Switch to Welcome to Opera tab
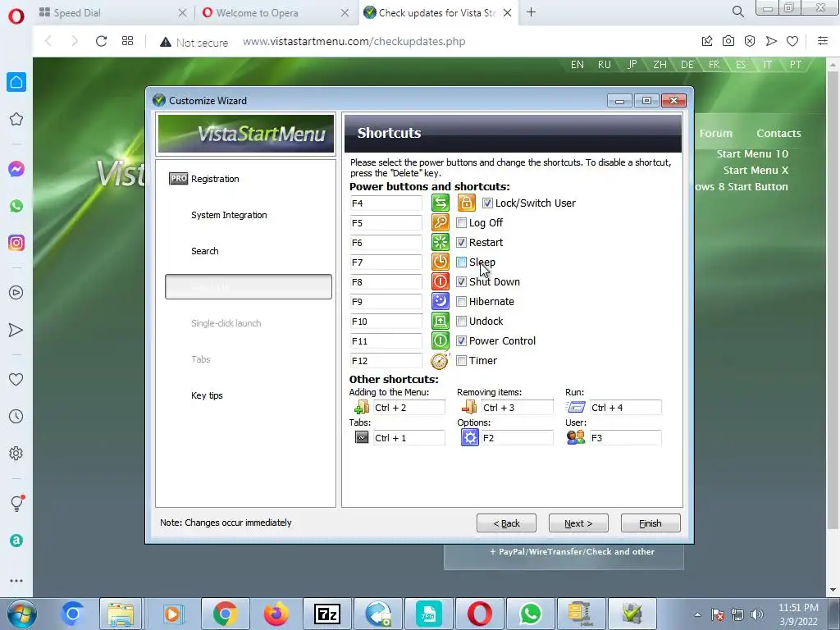Image resolution: width=840 pixels, height=630 pixels. 276,13
